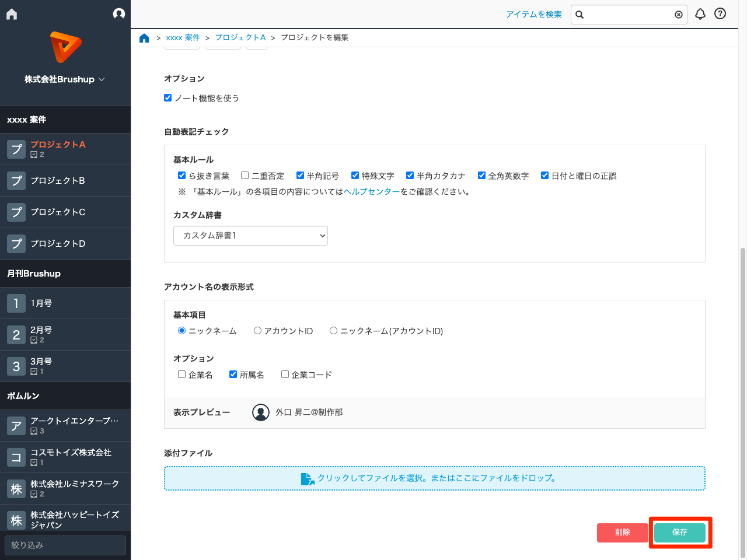Viewport: 747px width, 560px height.
Task: Save changes with the 保存 button
Action: click(x=680, y=532)
